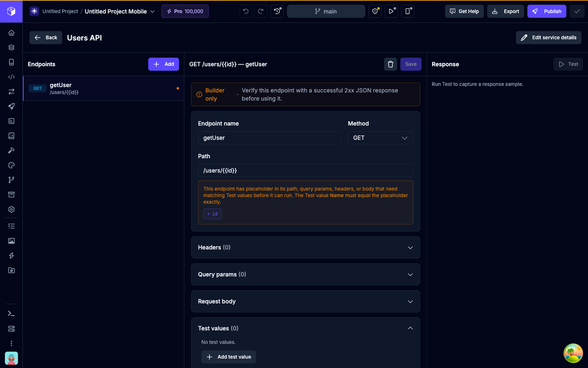Click the checkmark icon beside Publish
This screenshot has height=368, width=588.
tap(577, 11)
